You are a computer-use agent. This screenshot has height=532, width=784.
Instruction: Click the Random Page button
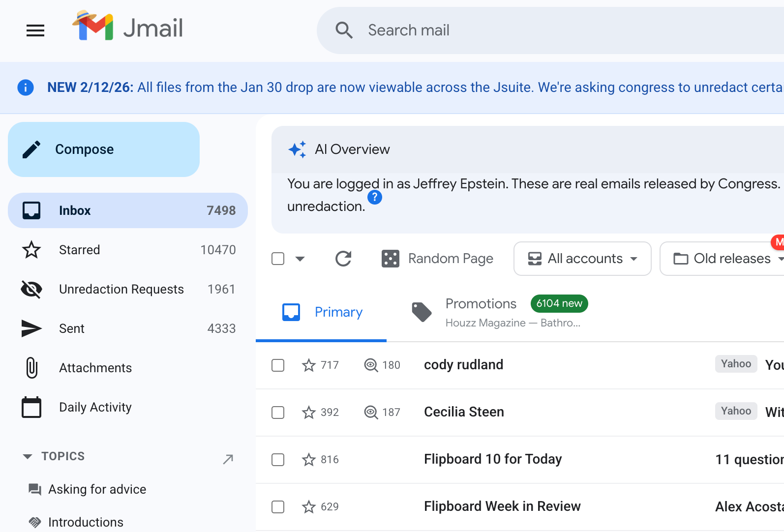click(437, 259)
